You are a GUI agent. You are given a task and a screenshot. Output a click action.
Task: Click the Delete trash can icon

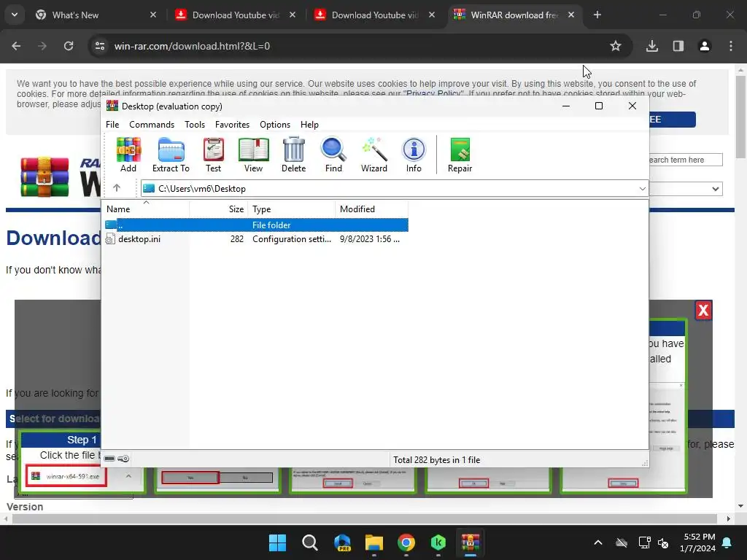click(293, 155)
